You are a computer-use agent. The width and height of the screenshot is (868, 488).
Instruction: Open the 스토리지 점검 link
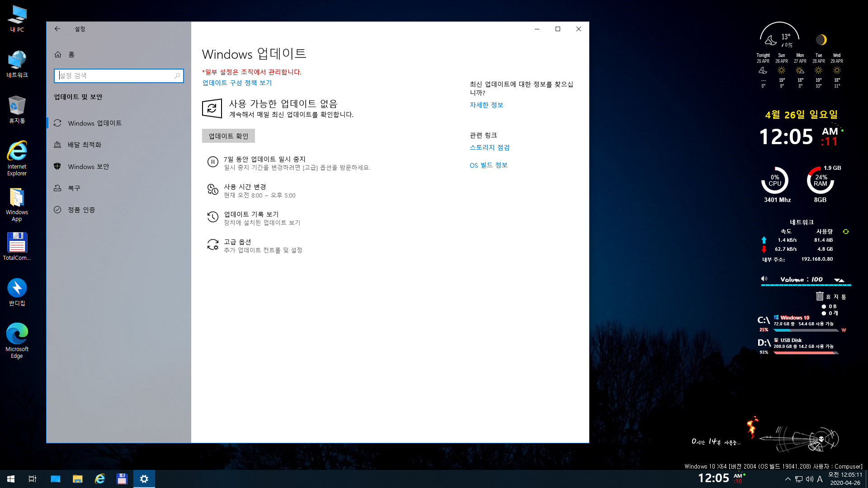click(490, 147)
